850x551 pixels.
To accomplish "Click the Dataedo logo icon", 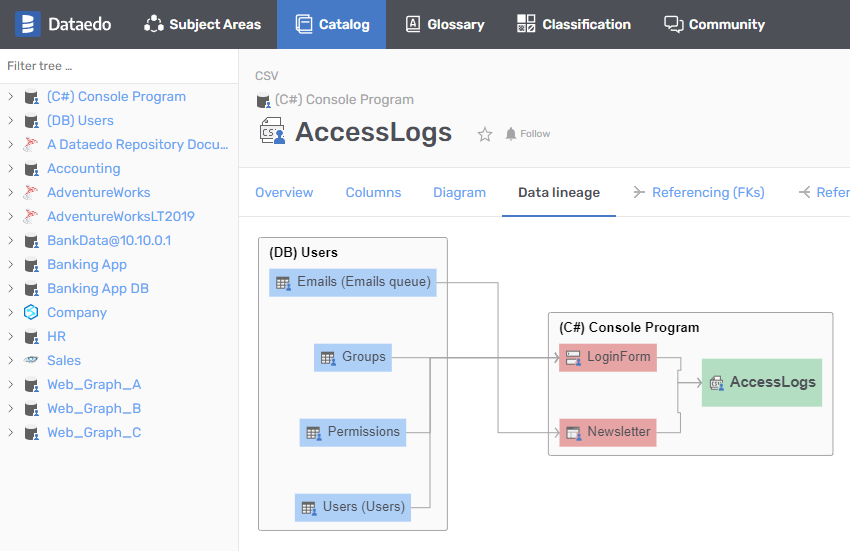I will pyautogui.click(x=28, y=24).
